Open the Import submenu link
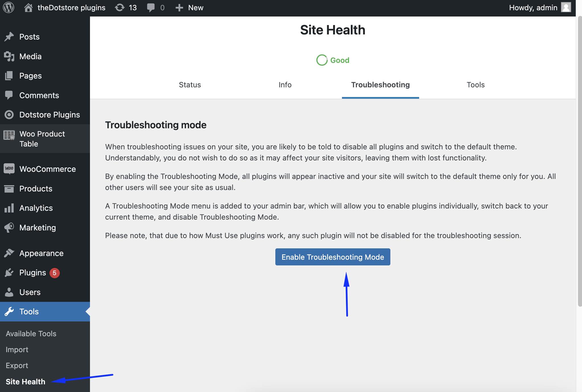The width and height of the screenshot is (582, 392). (x=17, y=350)
